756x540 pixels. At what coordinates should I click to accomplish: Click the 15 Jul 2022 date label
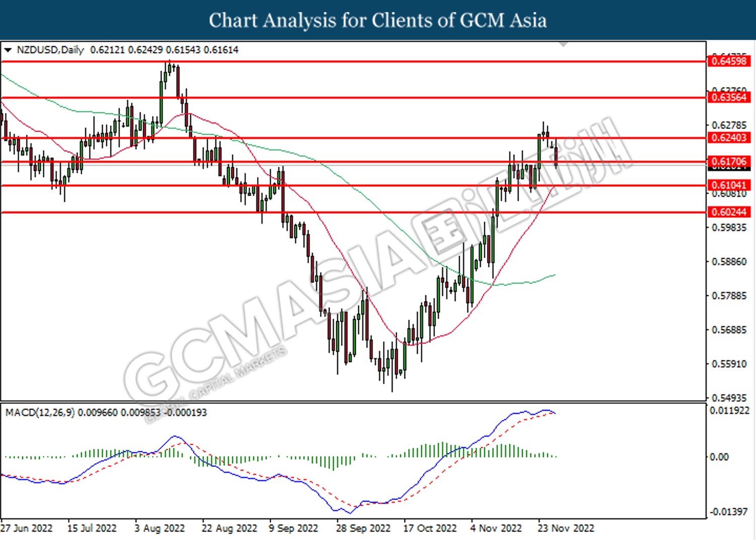92,528
